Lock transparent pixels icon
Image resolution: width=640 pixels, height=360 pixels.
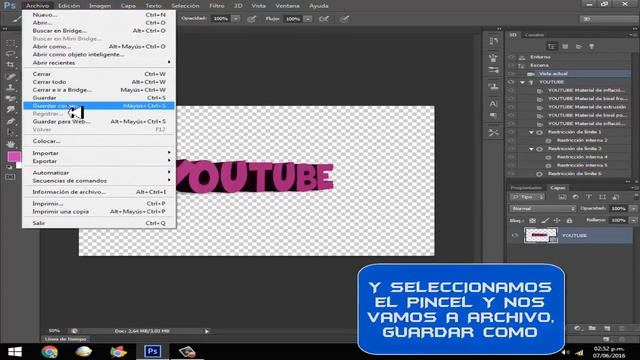(x=533, y=220)
